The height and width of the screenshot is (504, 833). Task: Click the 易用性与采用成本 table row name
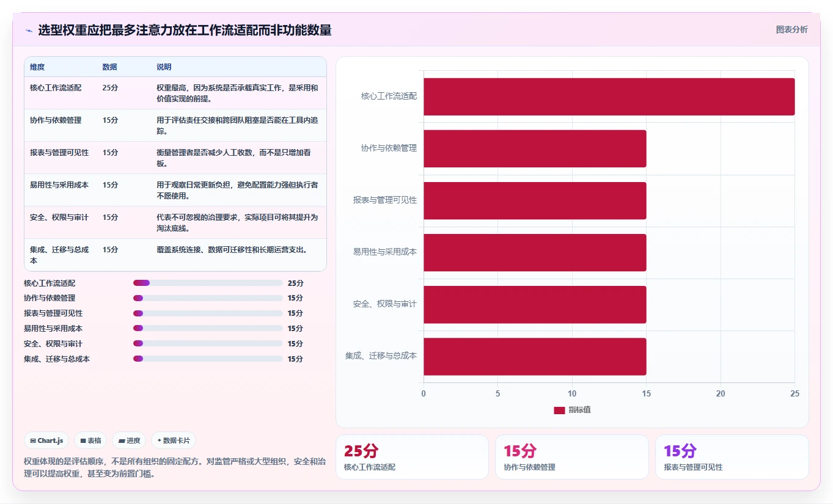pyautogui.click(x=59, y=184)
